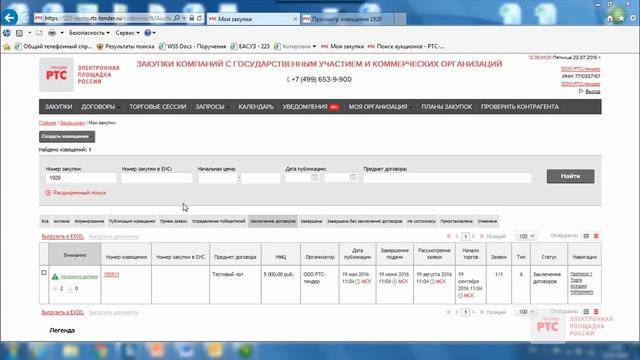Open the 'Сервис' dropdown menu
The width and height of the screenshot is (640, 360).
coord(127,33)
